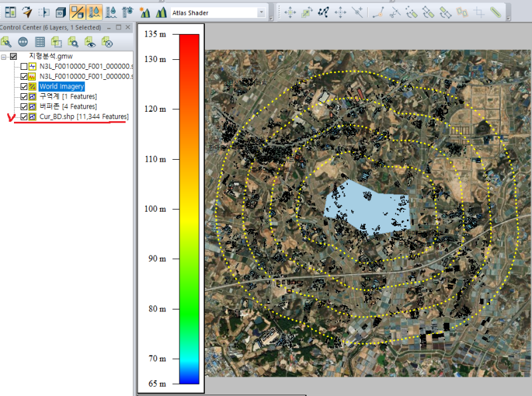Click the orange combine features icon
Viewport: 532px width, 396px height.
[462, 13]
